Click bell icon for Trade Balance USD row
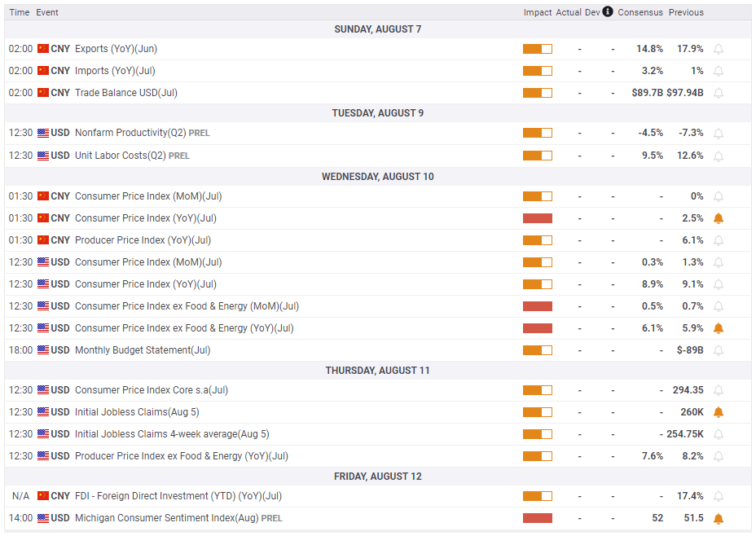Image resolution: width=756 pixels, height=536 pixels. click(718, 93)
